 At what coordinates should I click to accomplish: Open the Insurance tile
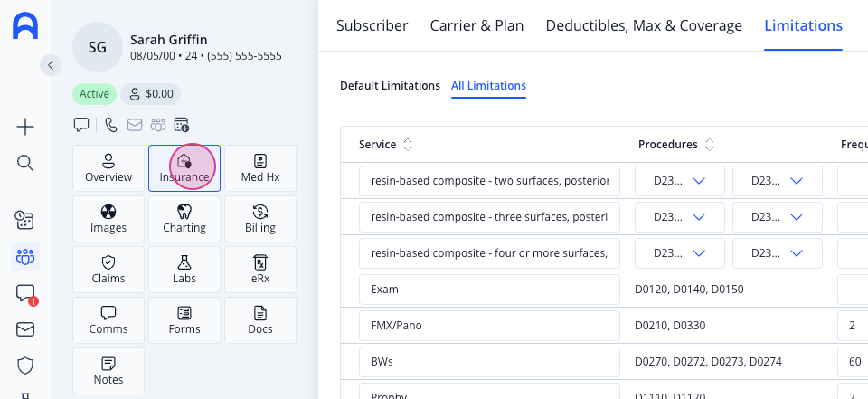tap(184, 168)
